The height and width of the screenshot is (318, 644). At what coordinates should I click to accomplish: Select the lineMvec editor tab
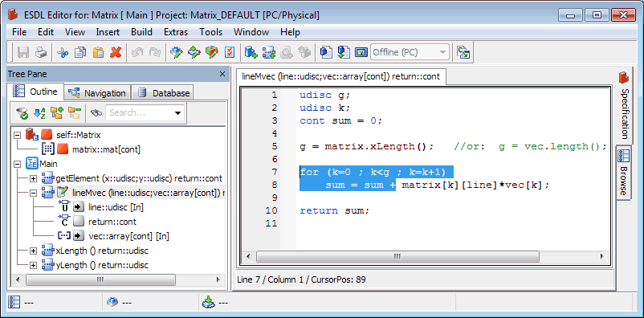[341, 76]
